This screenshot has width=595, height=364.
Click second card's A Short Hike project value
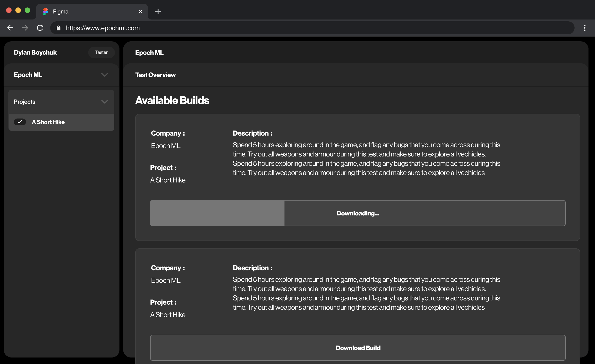(x=168, y=315)
